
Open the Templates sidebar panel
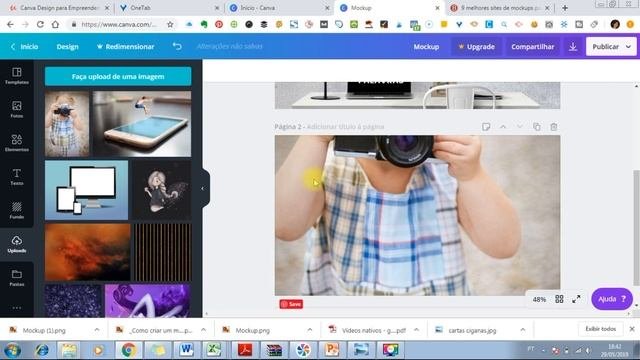pos(17,76)
